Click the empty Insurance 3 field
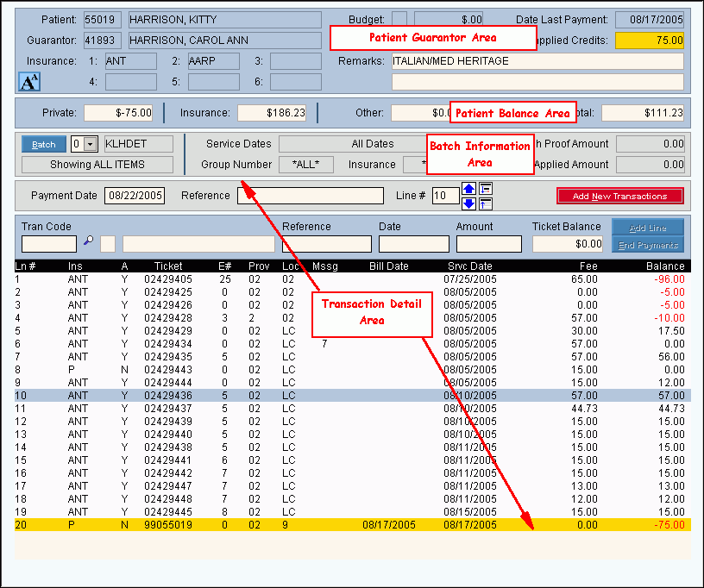The width and height of the screenshot is (704, 588). tap(296, 61)
